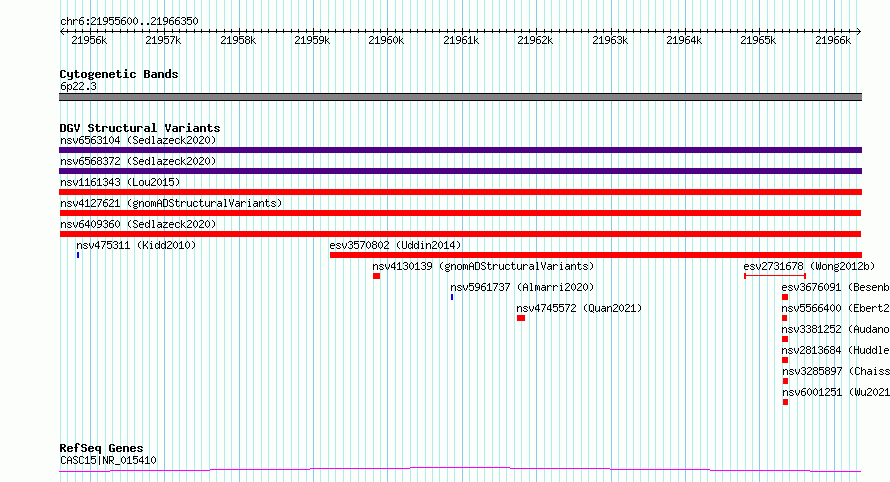The height and width of the screenshot is (482, 890).
Task: Click the CASC15 magenta gene line
Action: click(460, 470)
